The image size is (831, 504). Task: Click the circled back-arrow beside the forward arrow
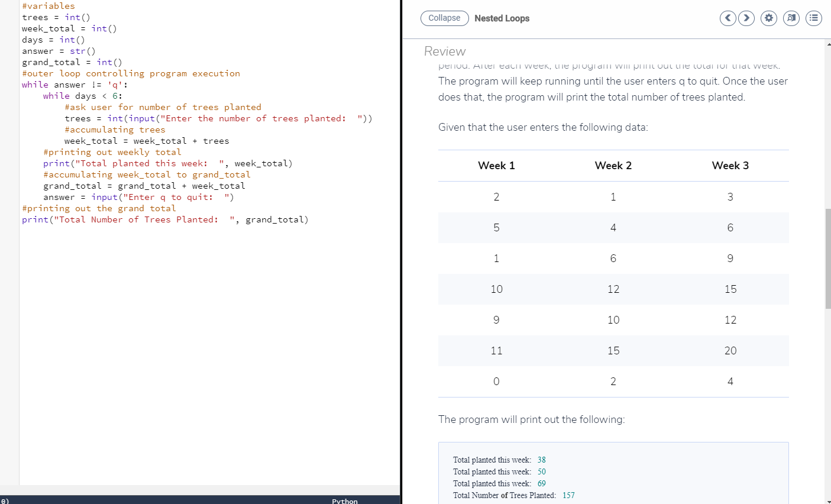tap(727, 18)
